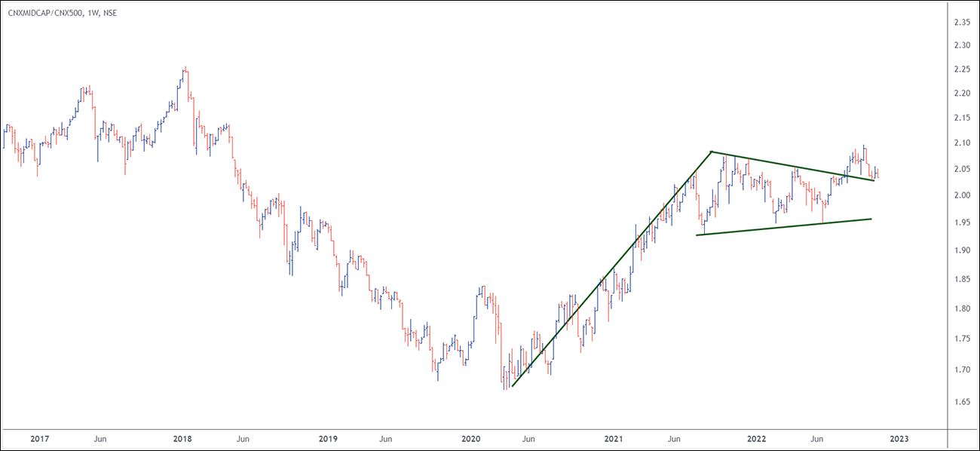Click the 2018 label on time axis
980x451 pixels.
tap(182, 438)
